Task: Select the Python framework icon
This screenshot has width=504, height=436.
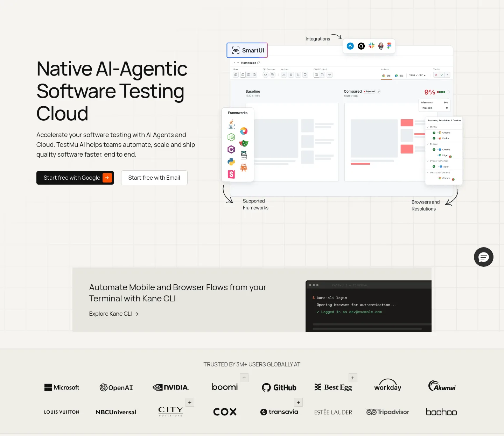Action: tap(231, 162)
